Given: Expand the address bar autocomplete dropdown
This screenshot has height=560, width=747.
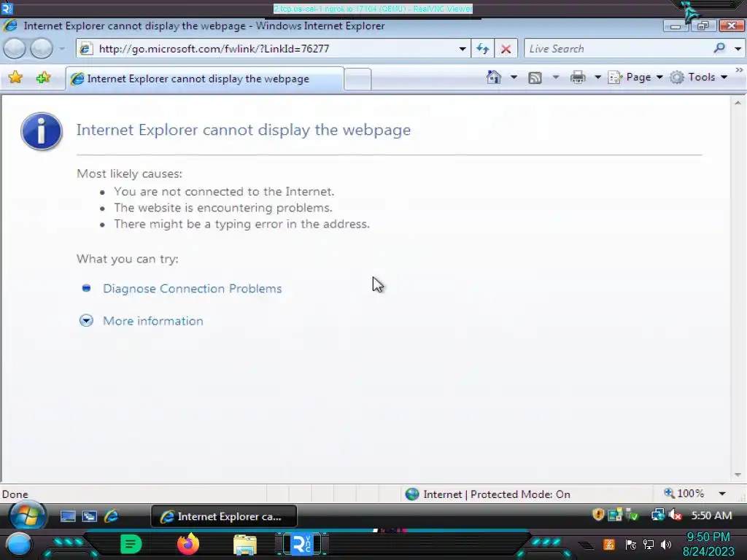Looking at the screenshot, I should click(x=462, y=49).
